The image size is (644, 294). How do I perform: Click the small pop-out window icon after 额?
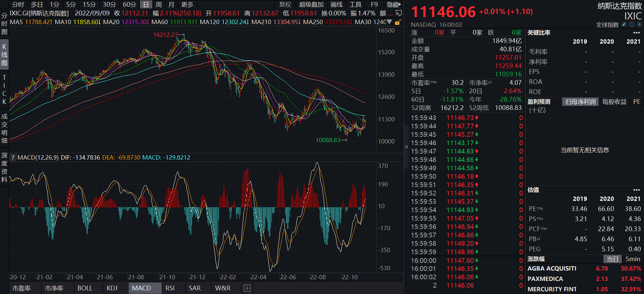point(398,13)
